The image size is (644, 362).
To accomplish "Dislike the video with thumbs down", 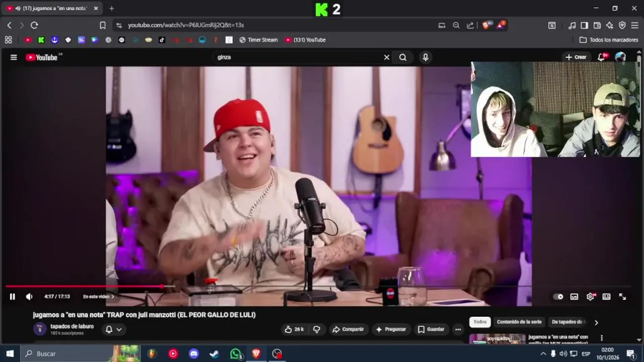I will [316, 329].
